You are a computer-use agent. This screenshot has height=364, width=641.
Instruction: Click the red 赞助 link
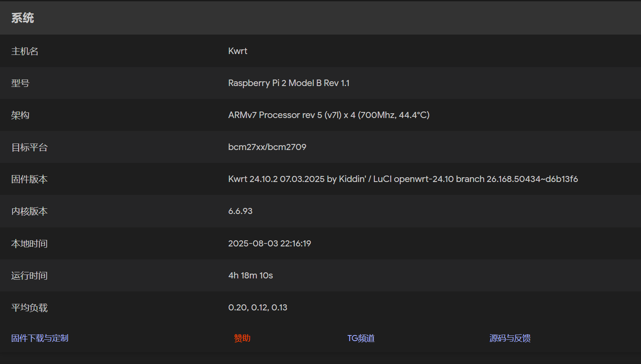pos(242,338)
